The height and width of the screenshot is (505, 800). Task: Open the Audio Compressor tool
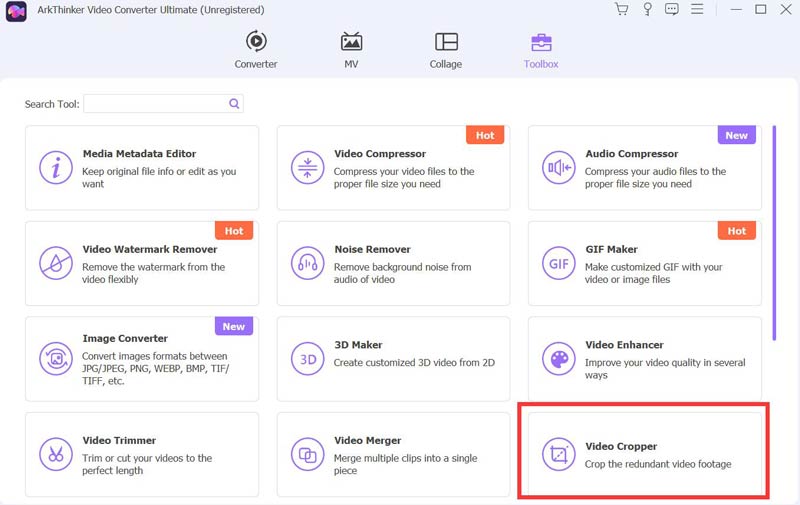pyautogui.click(x=645, y=168)
